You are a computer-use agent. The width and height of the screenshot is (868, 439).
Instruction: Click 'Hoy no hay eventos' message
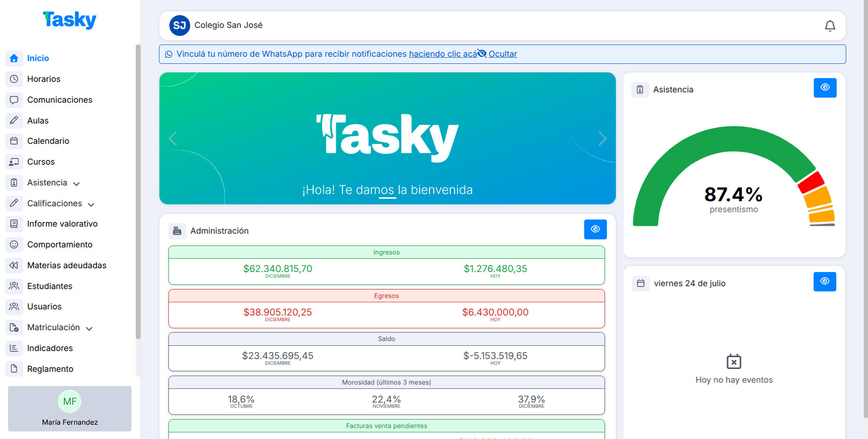point(734,380)
